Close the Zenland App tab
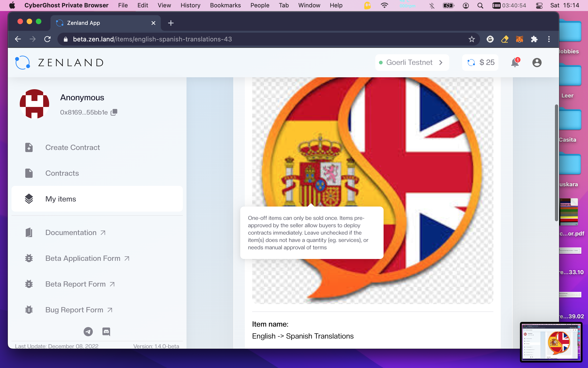This screenshot has height=368, width=588. (153, 23)
